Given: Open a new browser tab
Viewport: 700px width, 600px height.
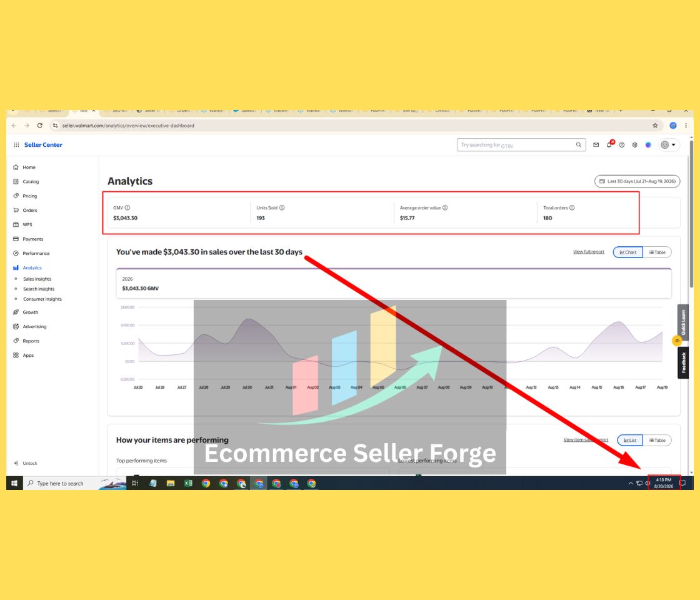Looking at the screenshot, I should (x=621, y=111).
